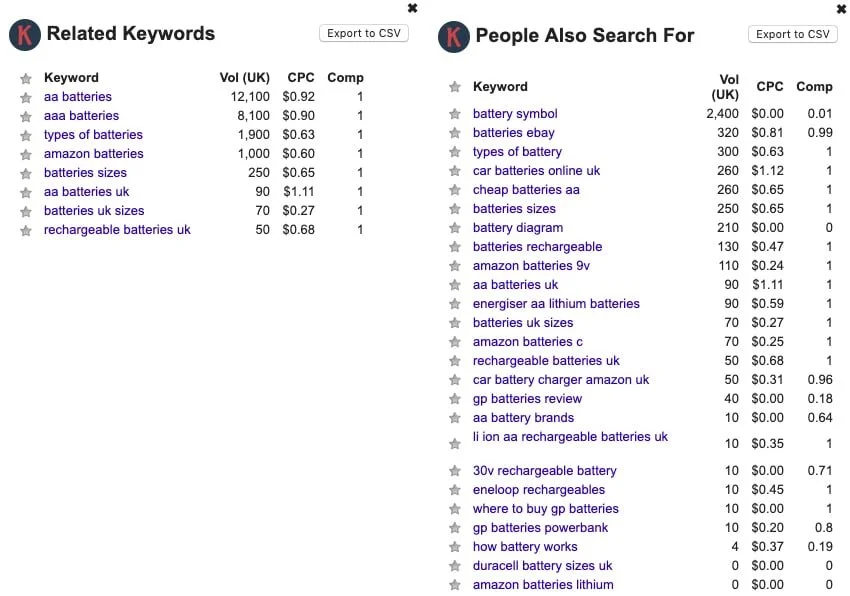This screenshot has width=850, height=596.
Task: Star the 'battery diagram' keyword
Action: [455, 228]
